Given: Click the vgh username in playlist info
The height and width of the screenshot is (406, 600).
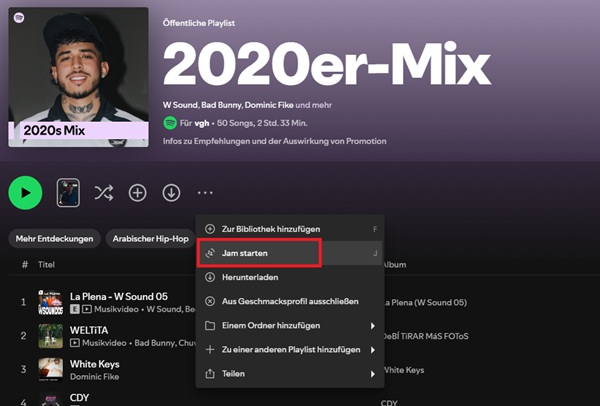Looking at the screenshot, I should [x=202, y=123].
